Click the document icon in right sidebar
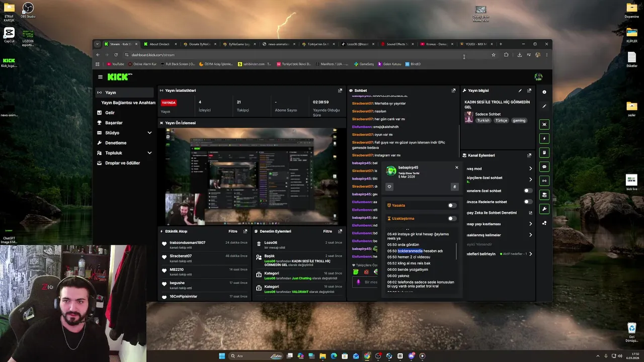644x362 pixels. click(544, 152)
